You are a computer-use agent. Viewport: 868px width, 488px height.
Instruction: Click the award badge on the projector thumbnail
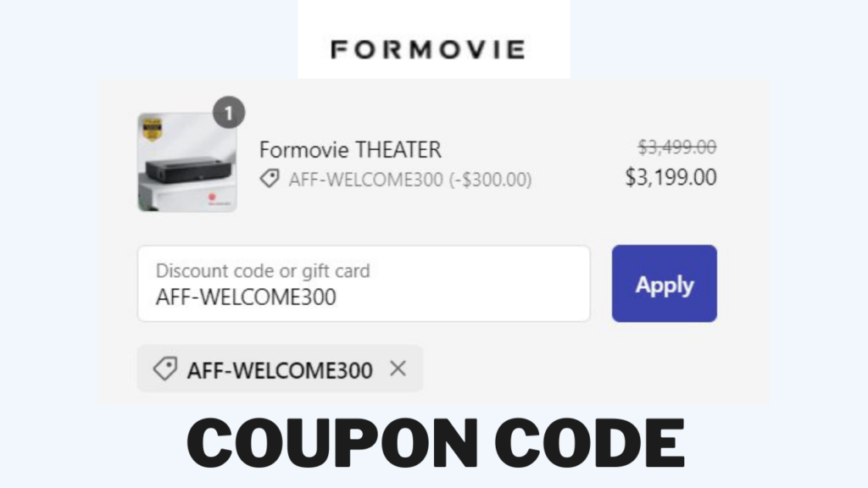[153, 127]
